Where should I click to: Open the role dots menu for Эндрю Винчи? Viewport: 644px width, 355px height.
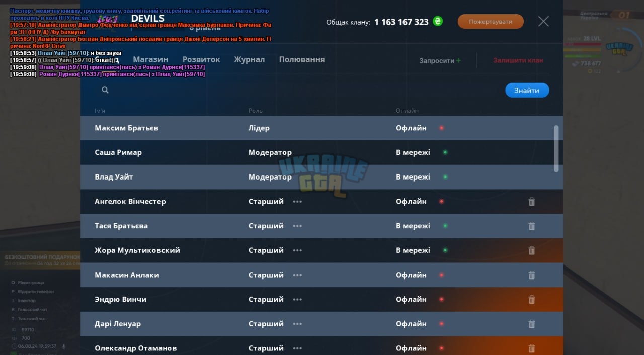point(297,300)
